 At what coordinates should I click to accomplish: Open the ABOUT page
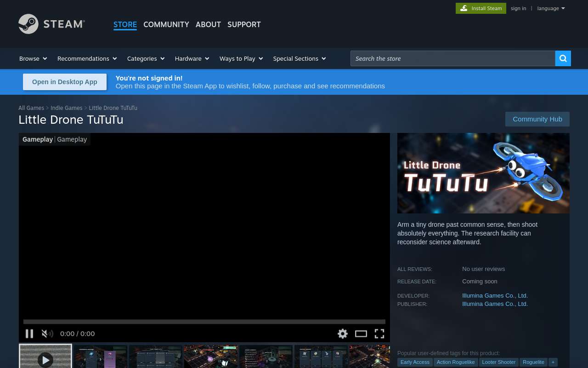coord(208,24)
